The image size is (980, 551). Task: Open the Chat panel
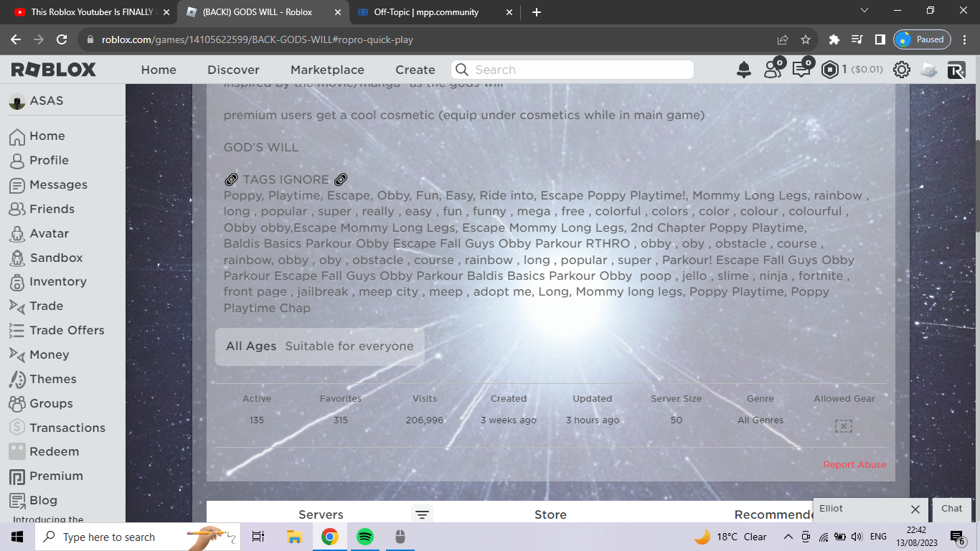(x=952, y=509)
